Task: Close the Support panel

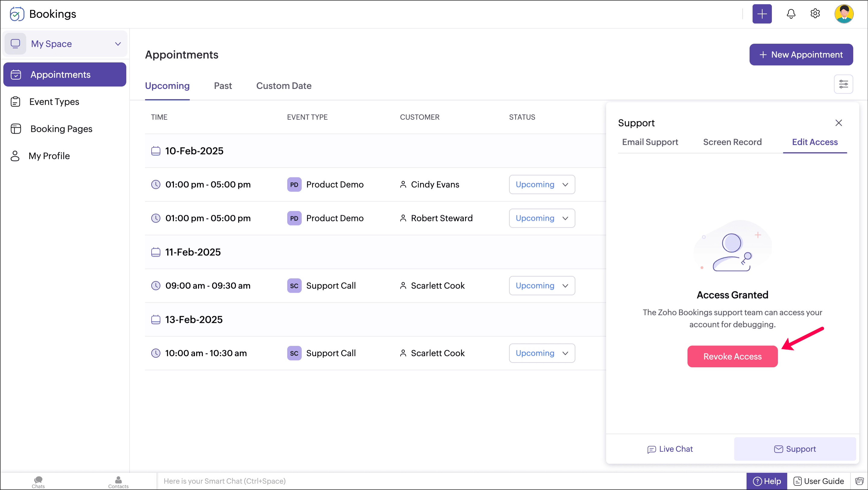Action: tap(838, 123)
